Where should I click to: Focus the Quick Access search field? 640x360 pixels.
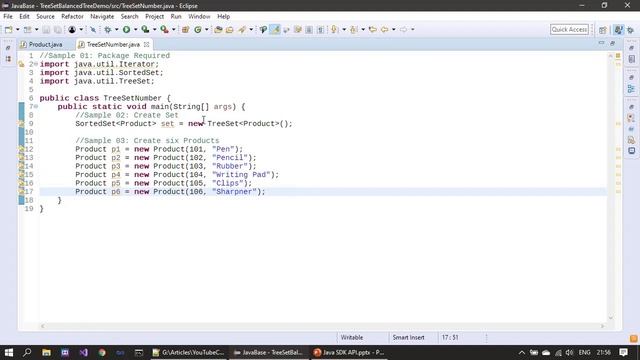point(569,29)
